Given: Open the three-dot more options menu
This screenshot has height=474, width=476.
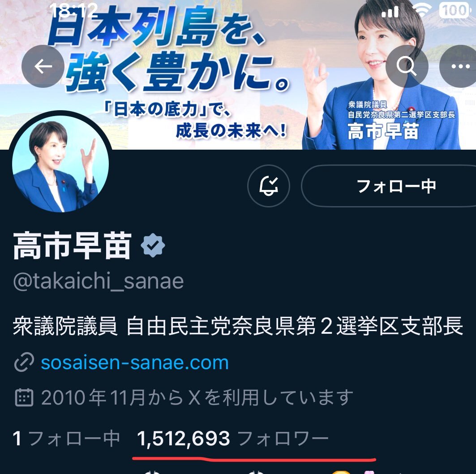Looking at the screenshot, I should coord(459,66).
